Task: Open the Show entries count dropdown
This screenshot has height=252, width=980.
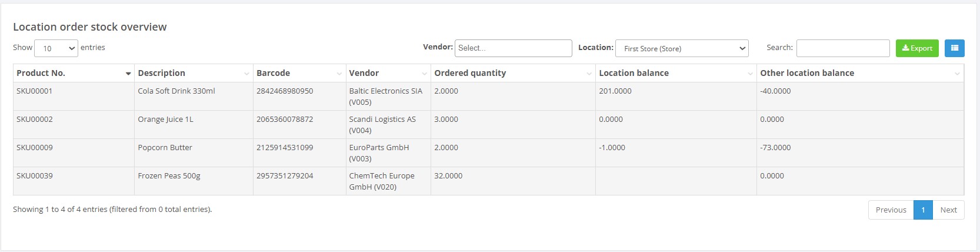Action: pyautogui.click(x=56, y=48)
